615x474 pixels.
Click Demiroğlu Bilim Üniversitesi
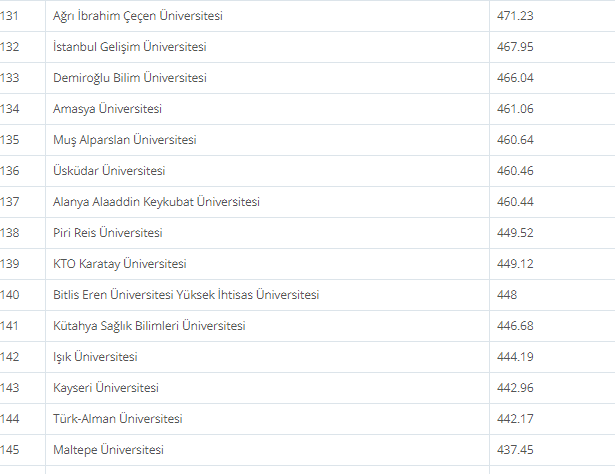point(129,78)
